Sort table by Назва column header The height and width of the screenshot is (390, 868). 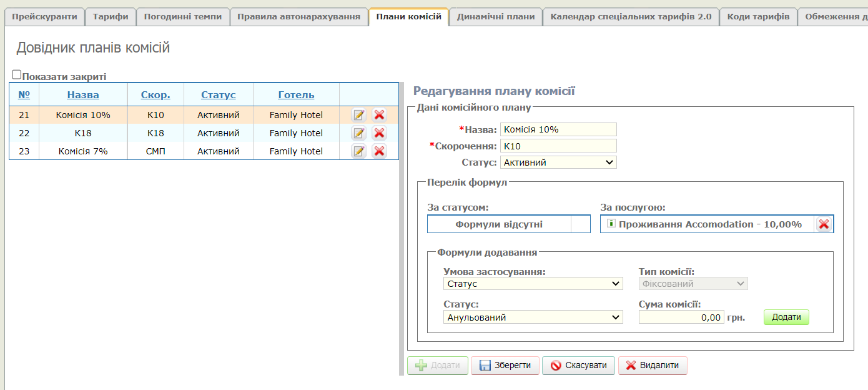click(x=83, y=95)
